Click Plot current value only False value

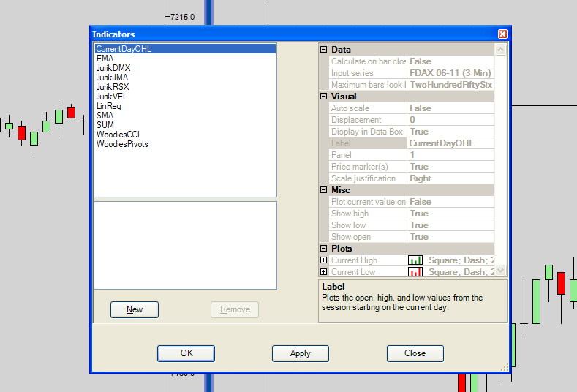(x=450, y=202)
